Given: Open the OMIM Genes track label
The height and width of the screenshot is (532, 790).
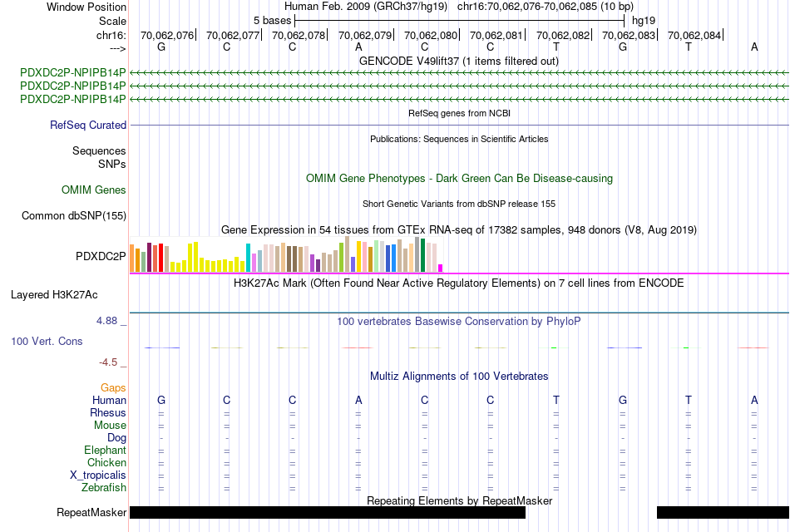Looking at the screenshot, I should [94, 190].
